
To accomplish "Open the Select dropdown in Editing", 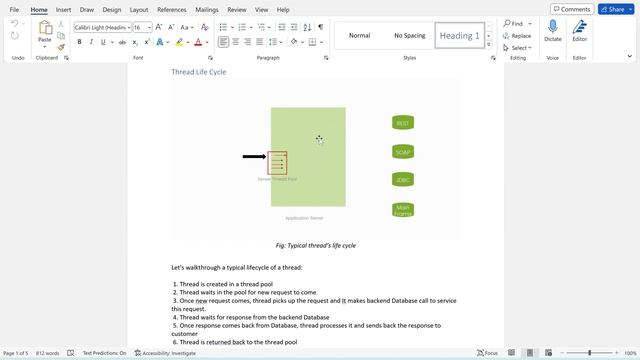I will pos(518,48).
